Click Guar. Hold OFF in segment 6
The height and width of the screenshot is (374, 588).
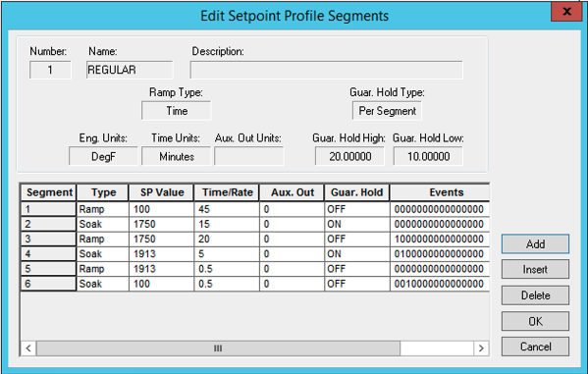point(357,284)
